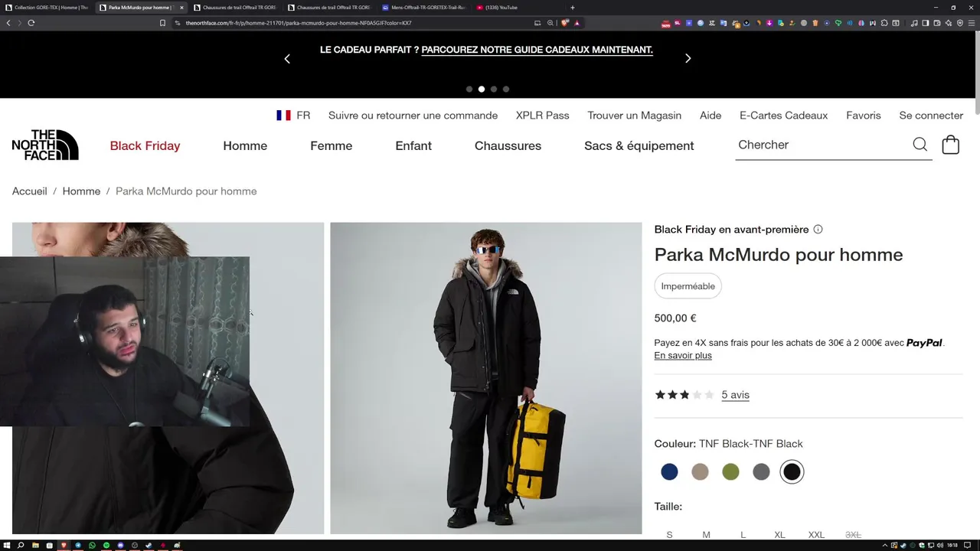This screenshot has height=551, width=980.
Task: Open the XPLR Pass link
Action: (x=542, y=116)
